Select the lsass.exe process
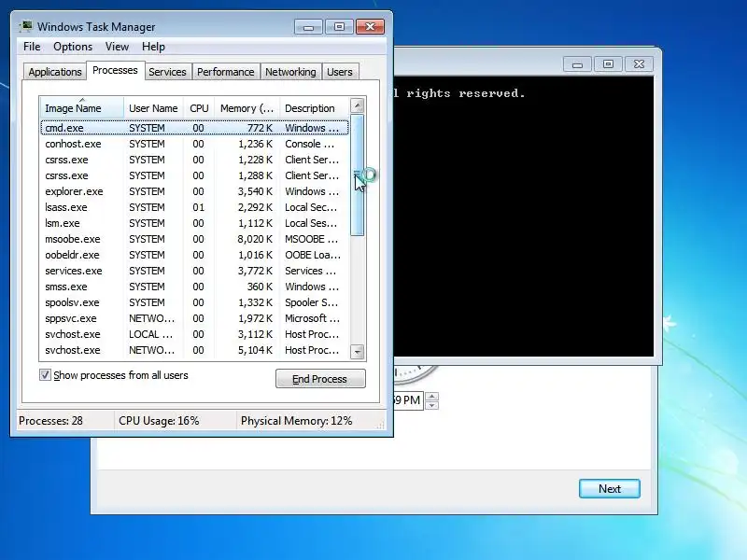Screen dimensions: 747x560 coord(194,207)
